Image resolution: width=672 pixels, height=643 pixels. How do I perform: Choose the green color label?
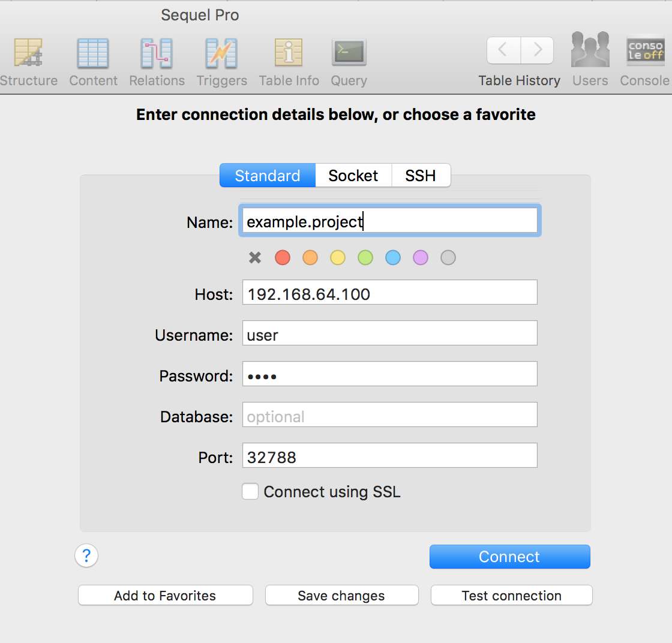365,257
